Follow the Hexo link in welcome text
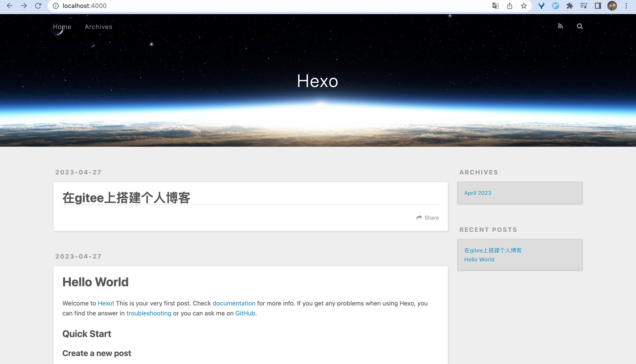Screen dimensions: 636x364 pos(105,303)
